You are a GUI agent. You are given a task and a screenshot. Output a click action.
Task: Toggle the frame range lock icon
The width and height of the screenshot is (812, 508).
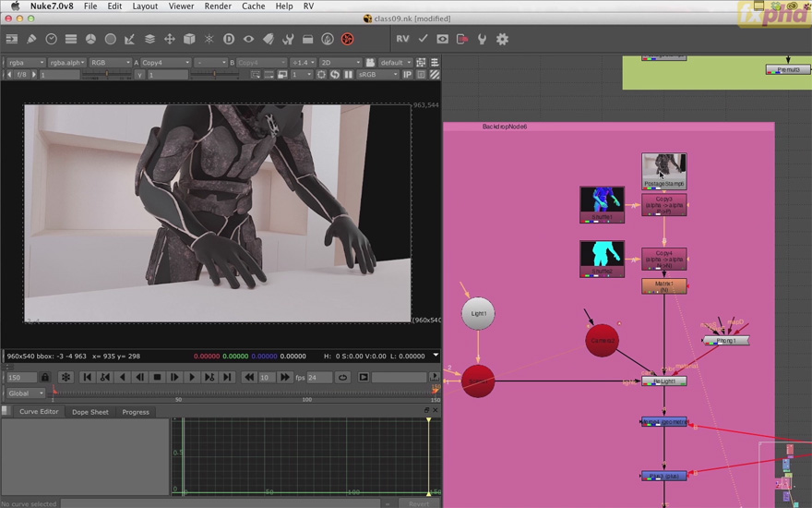point(45,378)
